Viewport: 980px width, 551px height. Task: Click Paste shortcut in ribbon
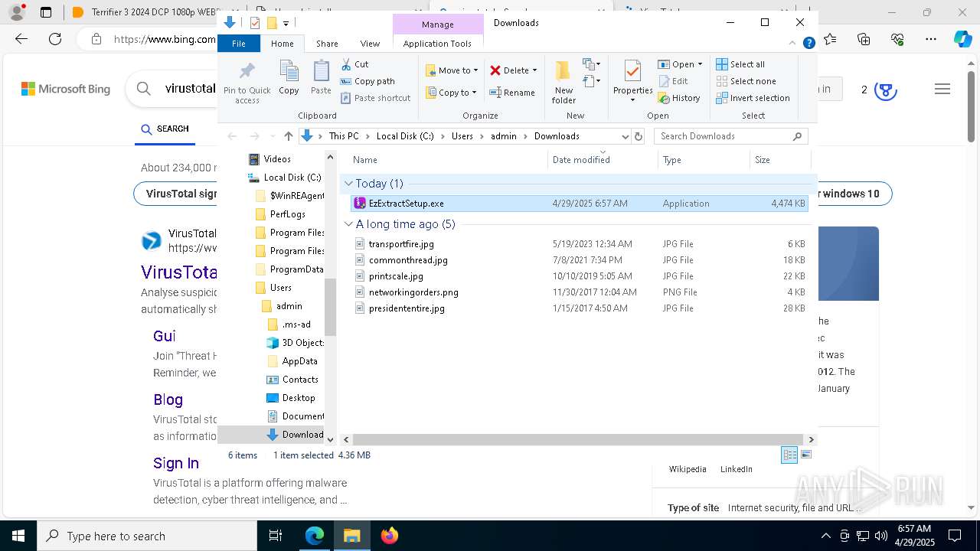pyautogui.click(x=375, y=98)
